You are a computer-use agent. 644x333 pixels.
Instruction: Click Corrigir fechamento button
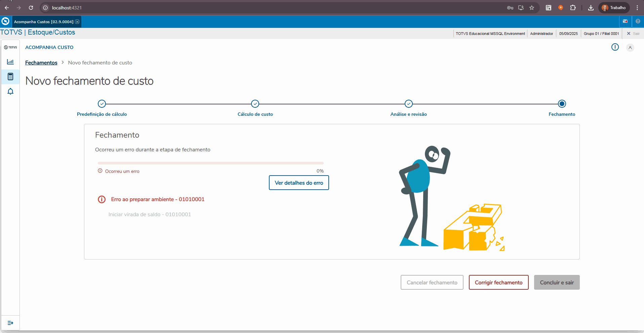(x=499, y=283)
